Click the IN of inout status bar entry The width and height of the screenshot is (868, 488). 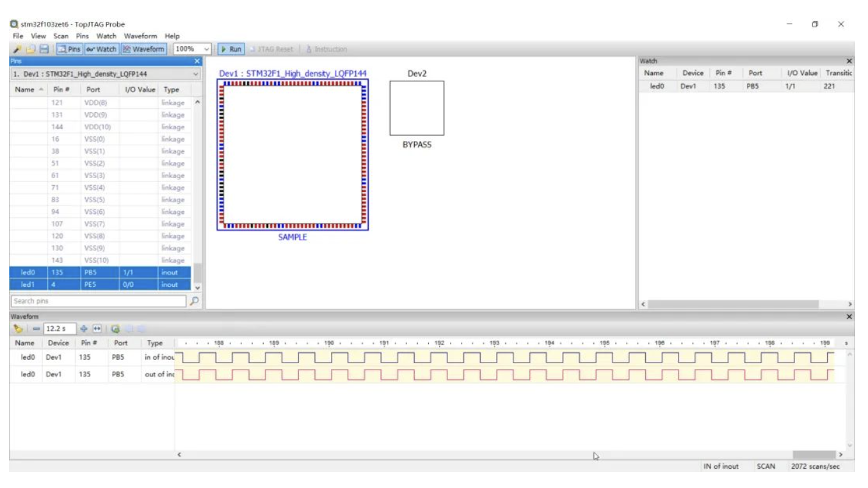pos(721,467)
